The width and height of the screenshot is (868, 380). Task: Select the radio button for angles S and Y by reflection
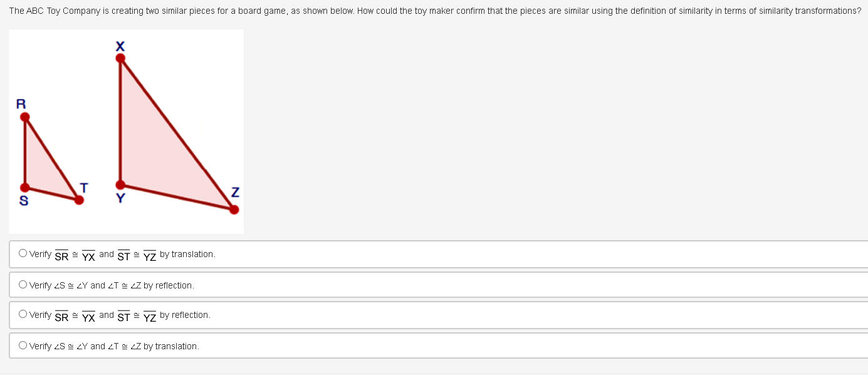(23, 284)
